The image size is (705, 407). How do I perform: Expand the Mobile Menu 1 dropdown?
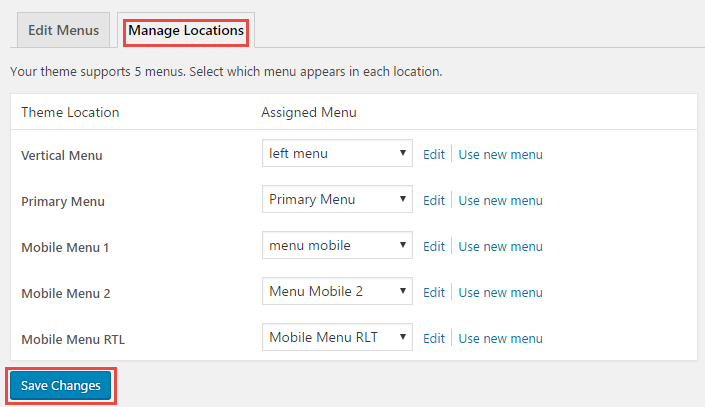pos(337,245)
